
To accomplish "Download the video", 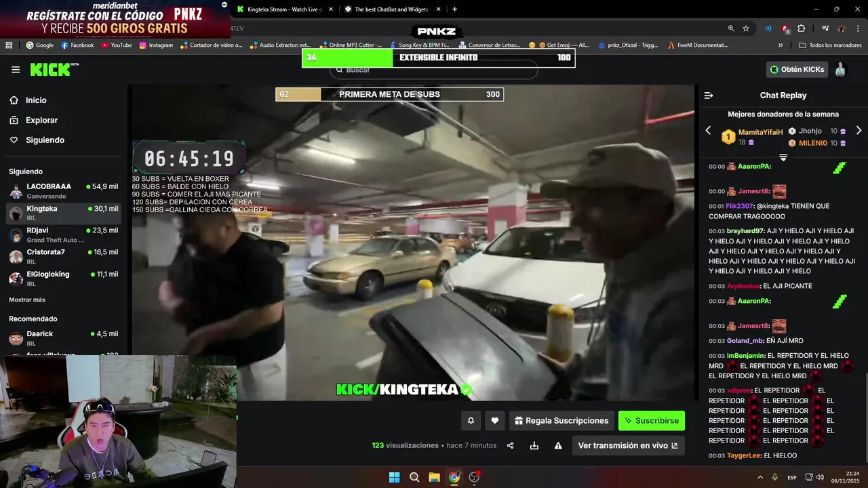I will click(534, 445).
